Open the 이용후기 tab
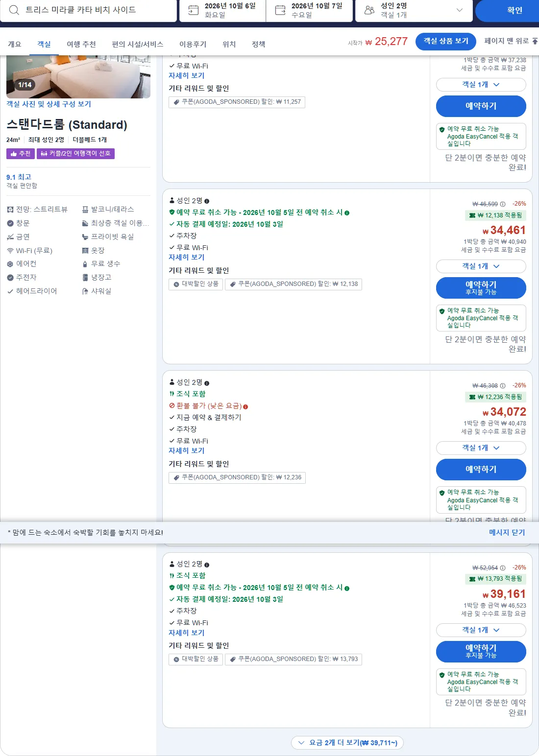 coord(193,44)
